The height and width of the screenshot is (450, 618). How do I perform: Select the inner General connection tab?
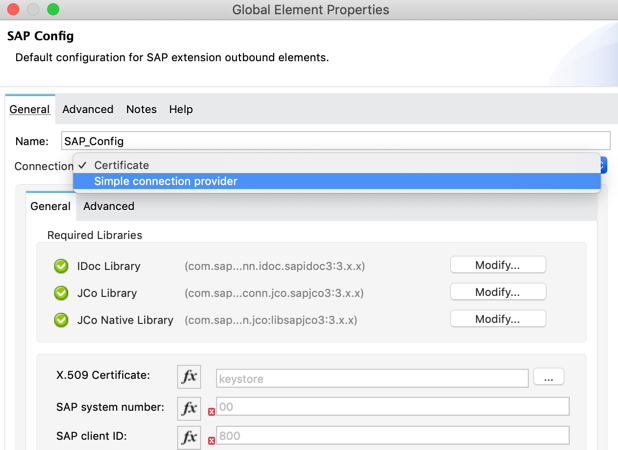50,206
